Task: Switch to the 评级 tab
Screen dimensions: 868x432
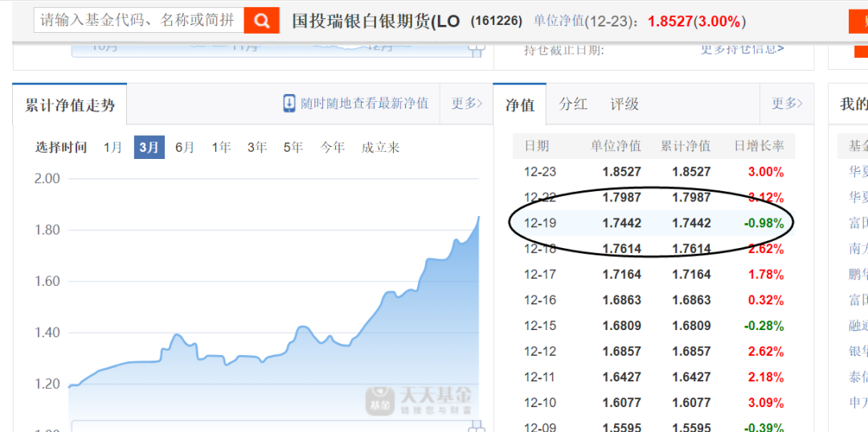Action: [624, 104]
